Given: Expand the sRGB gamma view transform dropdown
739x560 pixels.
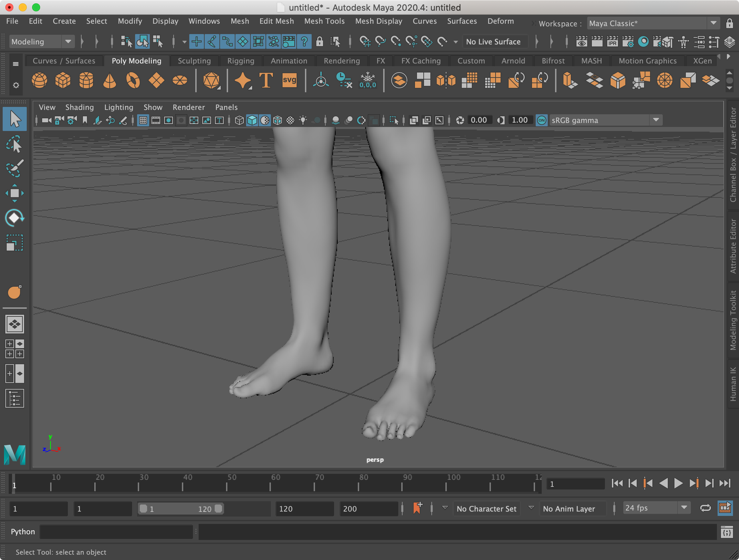Looking at the screenshot, I should click(x=656, y=120).
